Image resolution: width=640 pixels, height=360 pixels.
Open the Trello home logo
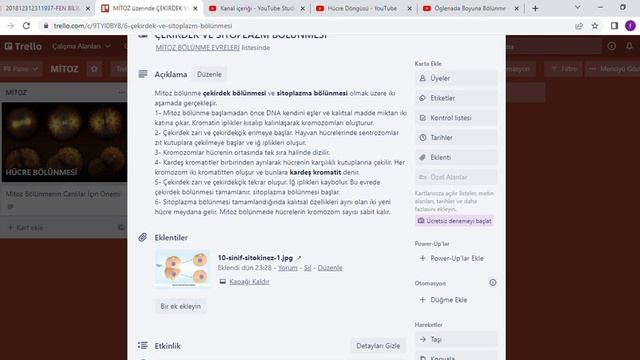tap(23, 46)
